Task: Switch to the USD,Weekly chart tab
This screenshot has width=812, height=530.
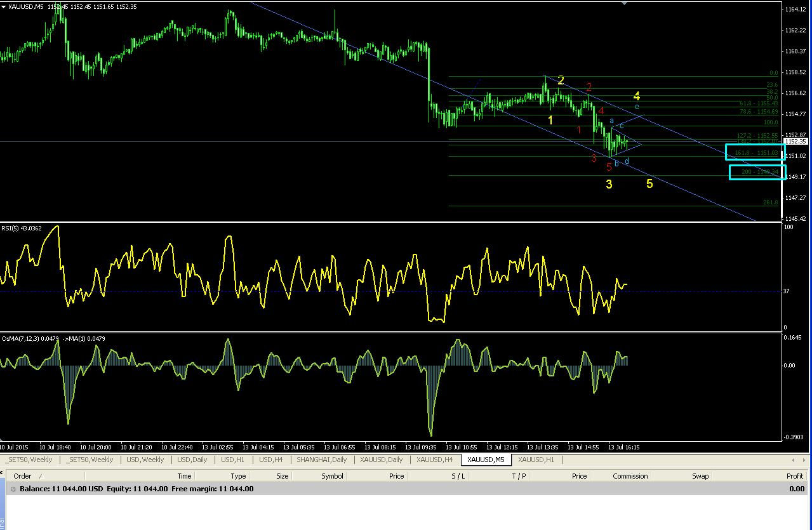Action: click(x=145, y=460)
